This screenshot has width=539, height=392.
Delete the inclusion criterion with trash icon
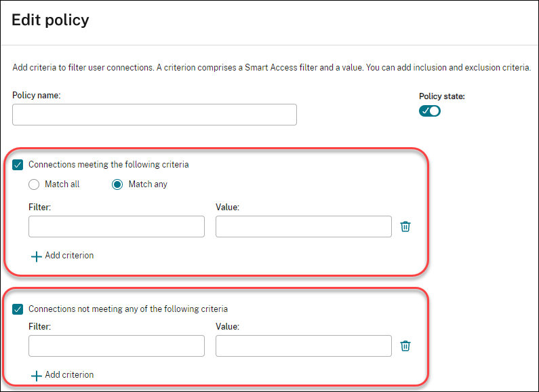405,227
